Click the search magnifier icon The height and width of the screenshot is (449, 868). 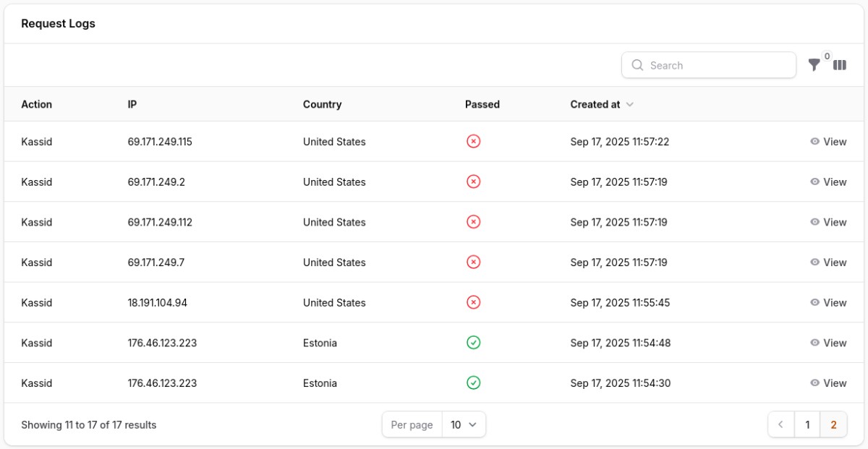(x=637, y=65)
